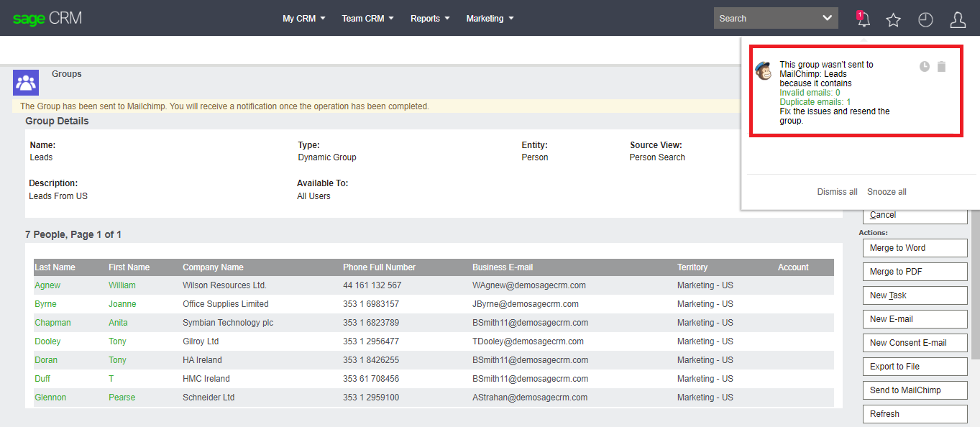Click the Groups people icon

click(x=26, y=82)
